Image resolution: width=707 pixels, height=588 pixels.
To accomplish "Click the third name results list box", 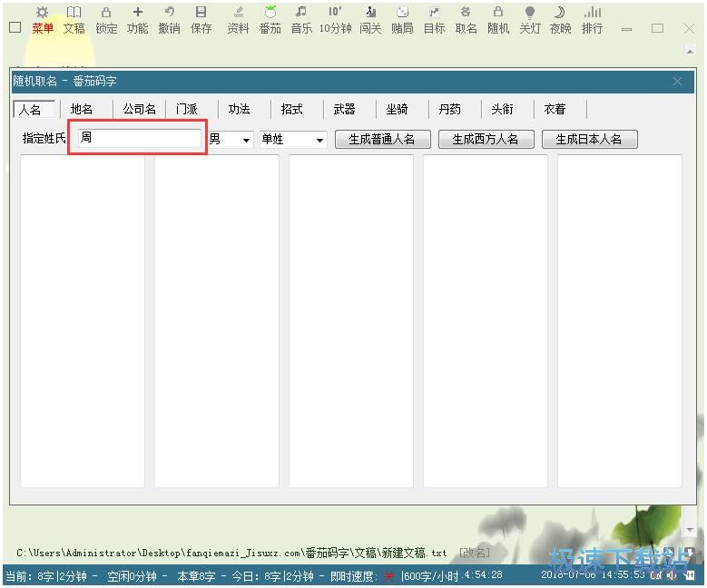I will tap(351, 321).
